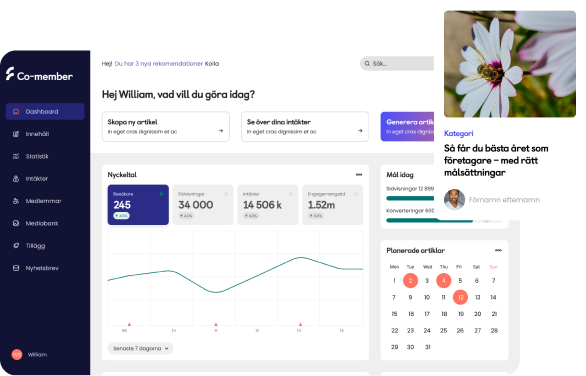586x376 pixels.
Task: Click the middle red chart marker
Action: pos(216,324)
